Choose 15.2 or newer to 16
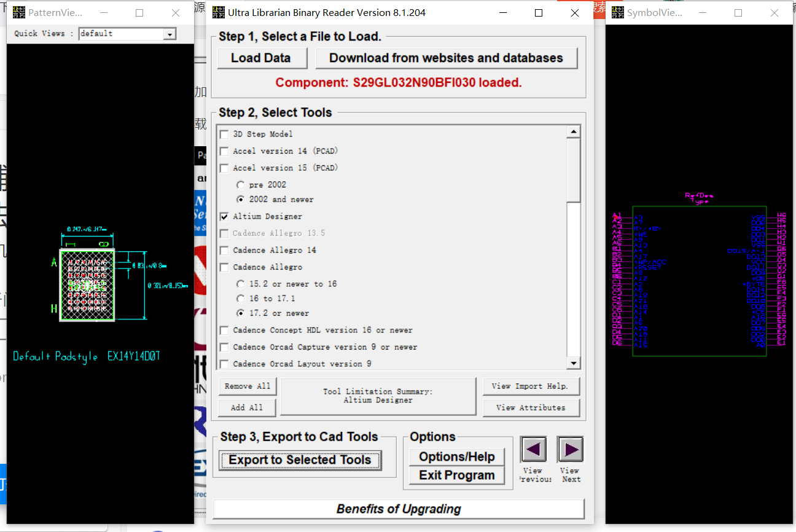 tap(241, 284)
